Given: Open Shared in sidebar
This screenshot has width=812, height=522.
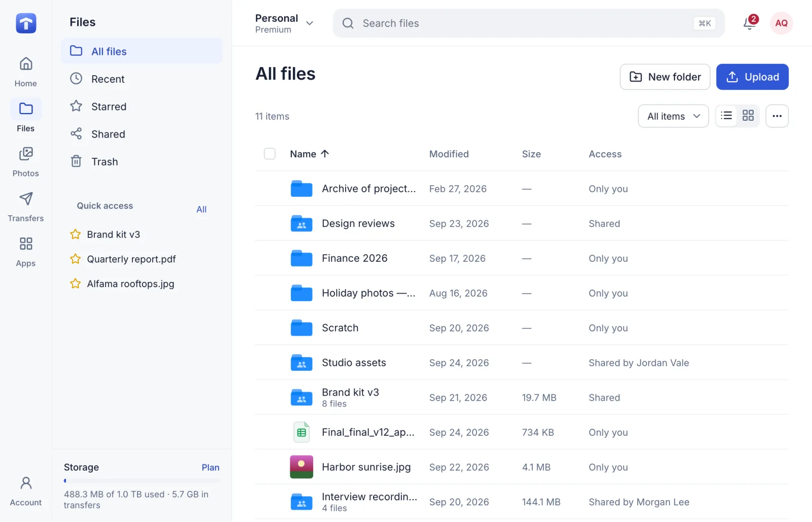Looking at the screenshot, I should click(142, 134).
